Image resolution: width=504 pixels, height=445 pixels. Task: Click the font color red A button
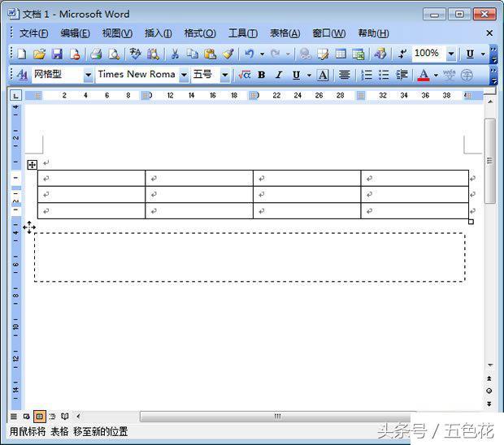click(x=423, y=75)
